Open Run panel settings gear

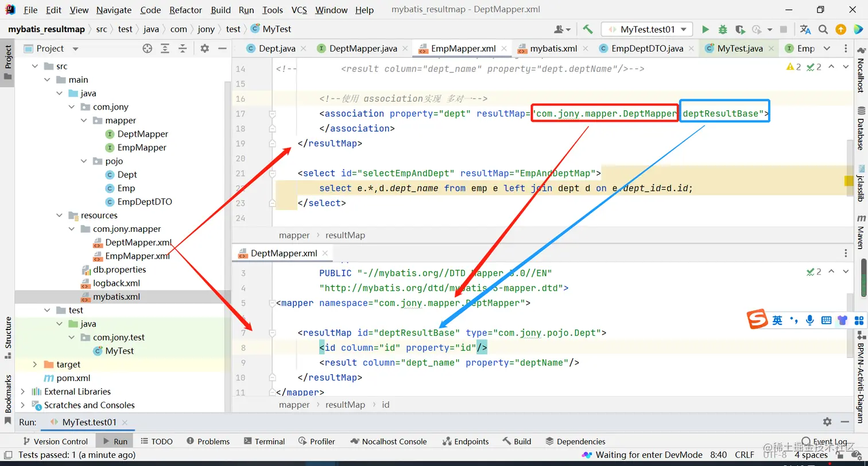[827, 422]
